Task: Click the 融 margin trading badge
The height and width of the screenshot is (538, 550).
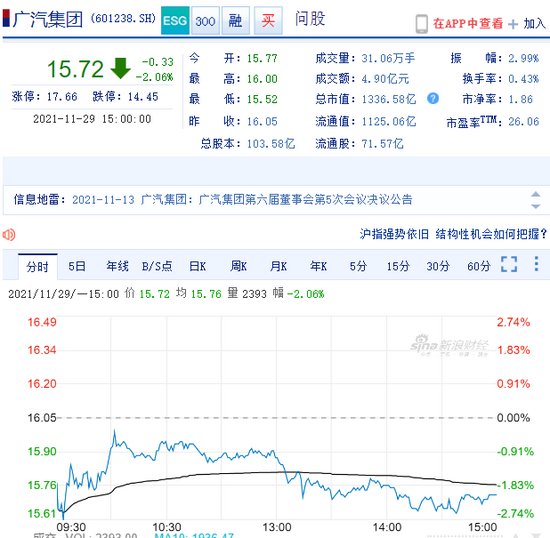Action: tap(236, 20)
